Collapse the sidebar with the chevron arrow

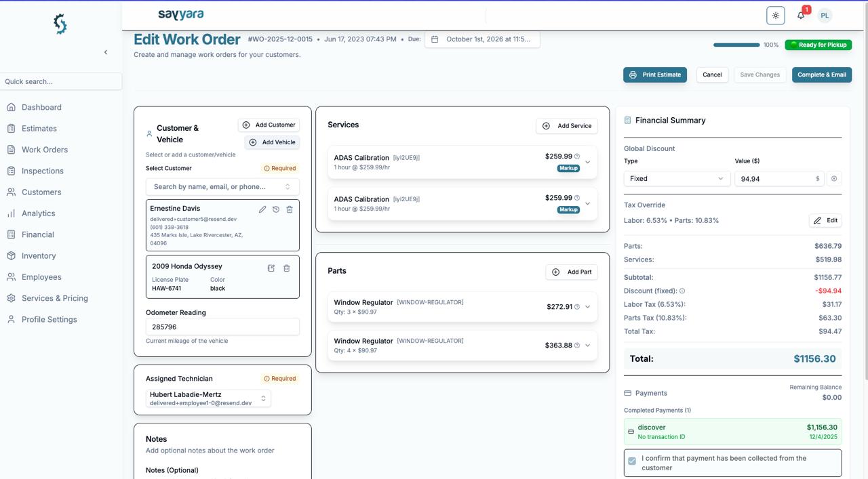click(x=106, y=52)
